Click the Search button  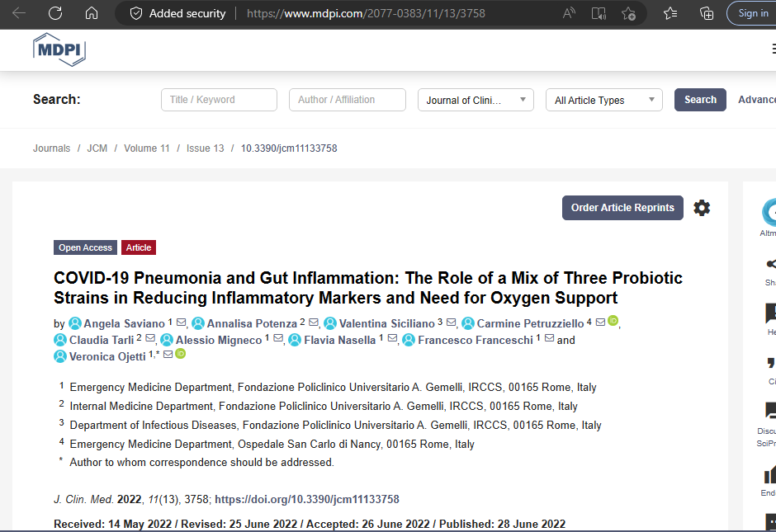[x=700, y=100]
